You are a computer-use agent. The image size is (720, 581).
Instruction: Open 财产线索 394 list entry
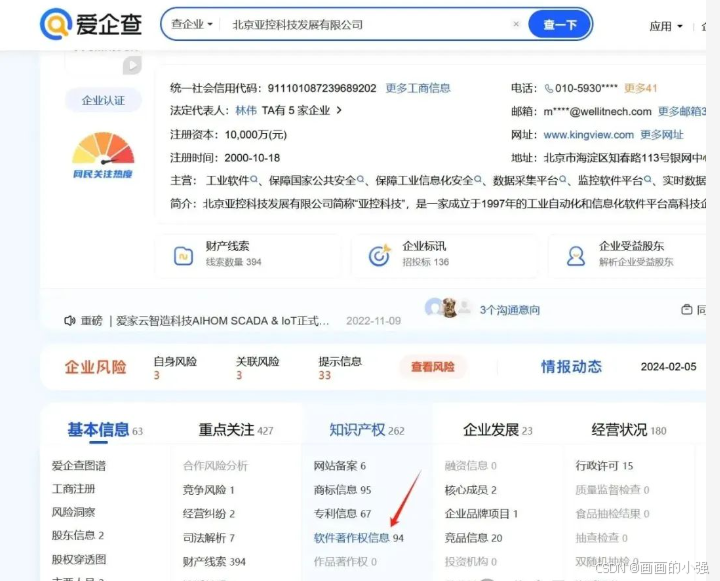[x=214, y=562]
